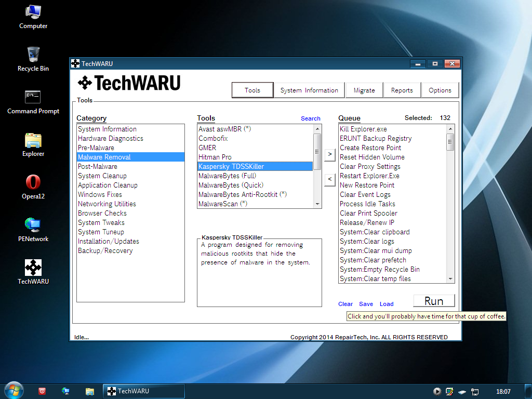Select System Information in the Category list
The height and width of the screenshot is (399, 532).
[130, 129]
